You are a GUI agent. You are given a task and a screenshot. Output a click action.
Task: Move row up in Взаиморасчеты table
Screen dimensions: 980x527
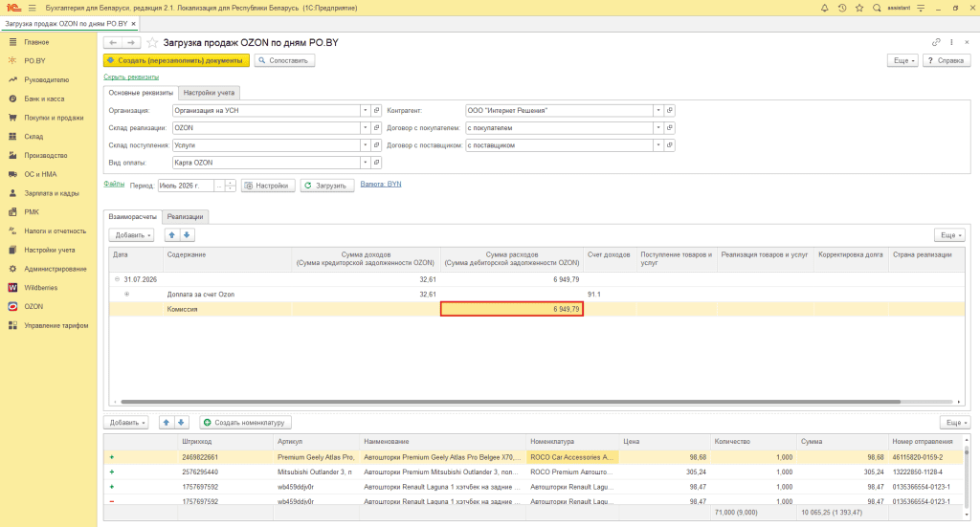(172, 235)
